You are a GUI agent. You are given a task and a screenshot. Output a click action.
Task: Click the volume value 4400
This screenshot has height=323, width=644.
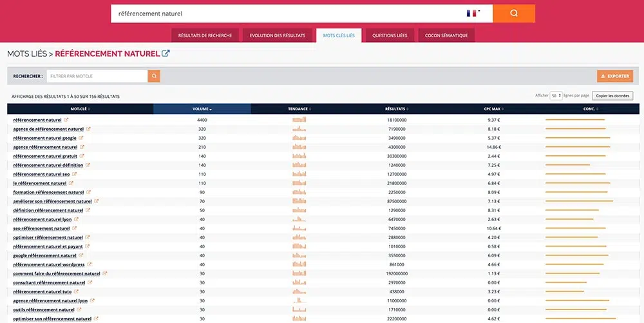(x=202, y=120)
